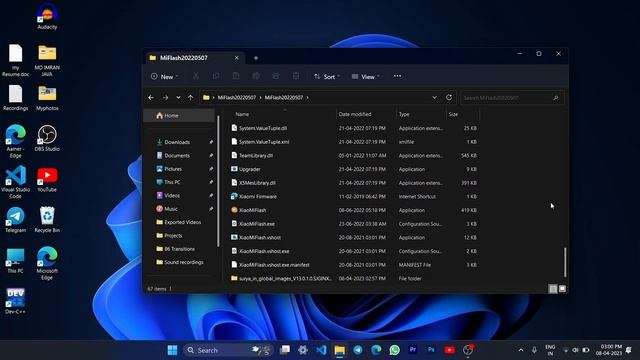Click the Delete icon in Explorer toolbar
This screenshot has height=360, width=640.
296,76
